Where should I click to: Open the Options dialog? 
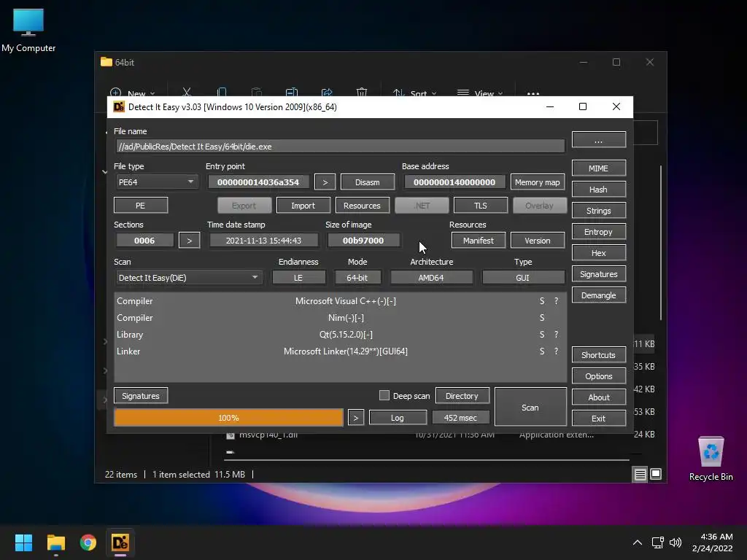598,376
